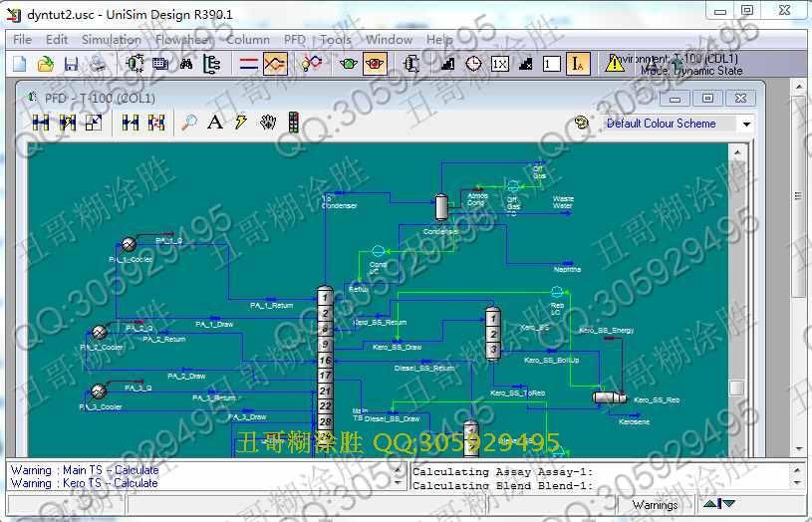Click the green Solver Active icon

pyautogui.click(x=349, y=64)
